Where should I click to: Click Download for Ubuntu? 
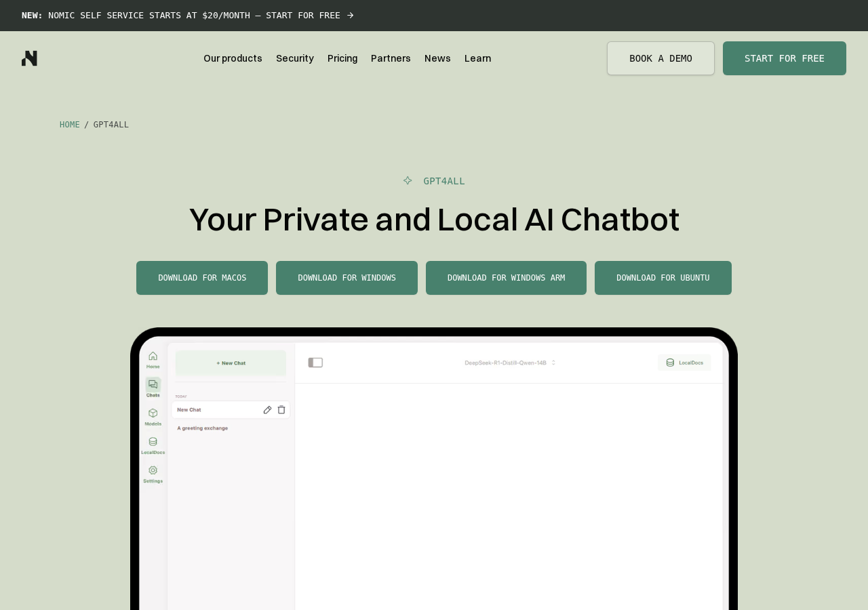coord(663,278)
